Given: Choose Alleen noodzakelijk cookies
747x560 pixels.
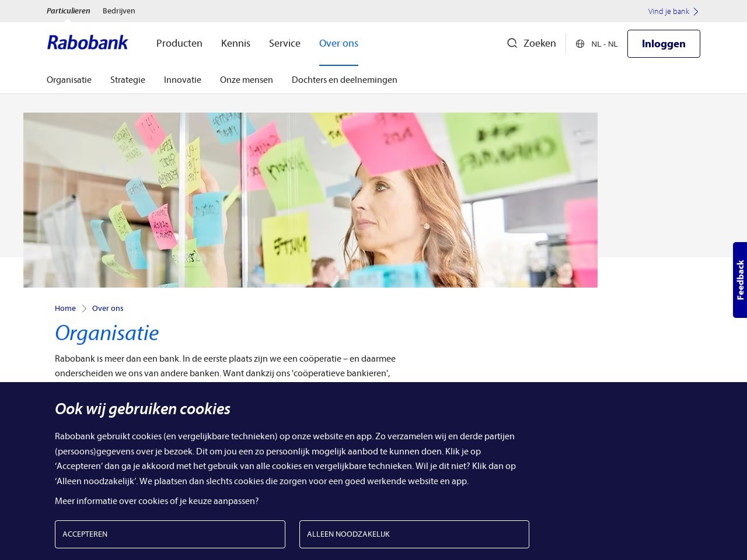Looking at the screenshot, I should 414,534.
